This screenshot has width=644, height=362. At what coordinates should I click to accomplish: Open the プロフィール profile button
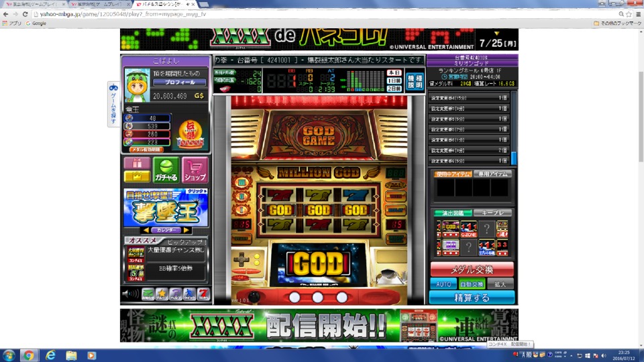180,82
